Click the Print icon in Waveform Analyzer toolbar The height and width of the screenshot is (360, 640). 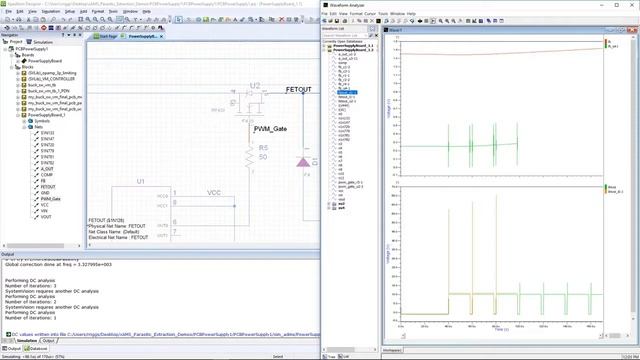click(x=345, y=21)
